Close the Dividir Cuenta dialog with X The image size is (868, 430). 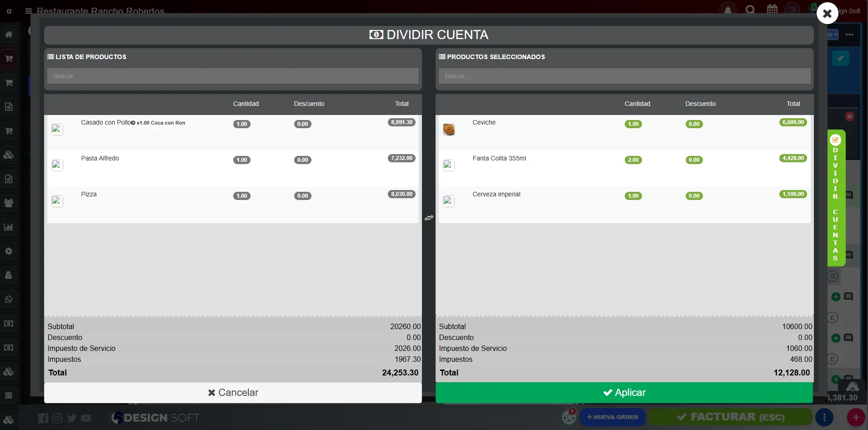pos(827,14)
